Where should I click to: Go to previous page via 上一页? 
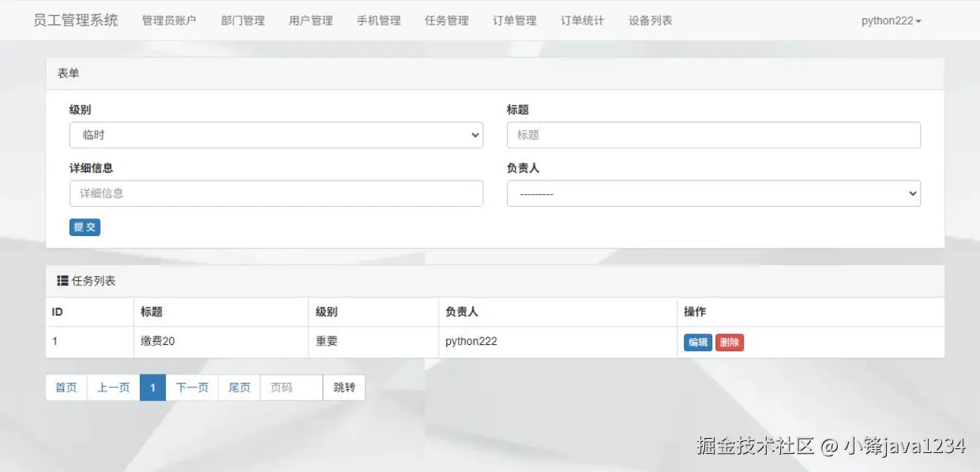point(114,388)
